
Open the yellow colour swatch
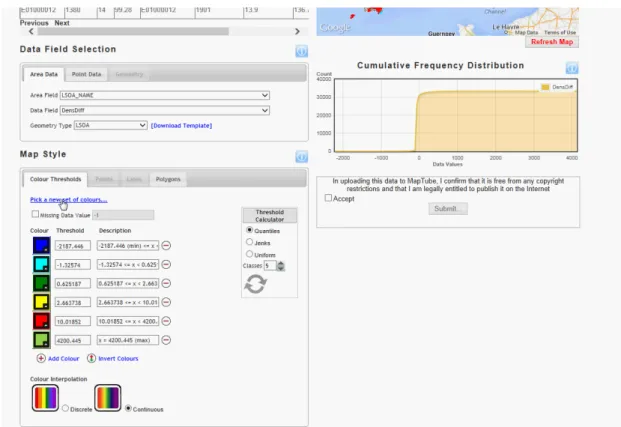click(41, 302)
